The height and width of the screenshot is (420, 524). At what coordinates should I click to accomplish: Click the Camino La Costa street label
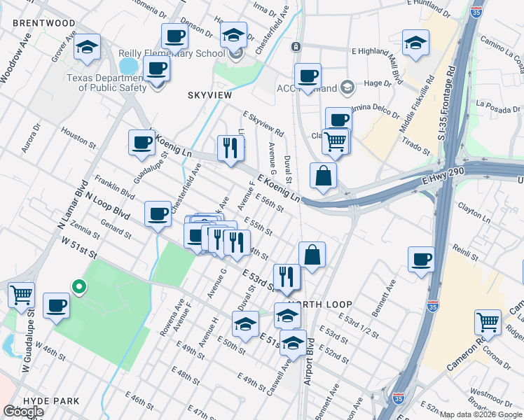point(502,53)
